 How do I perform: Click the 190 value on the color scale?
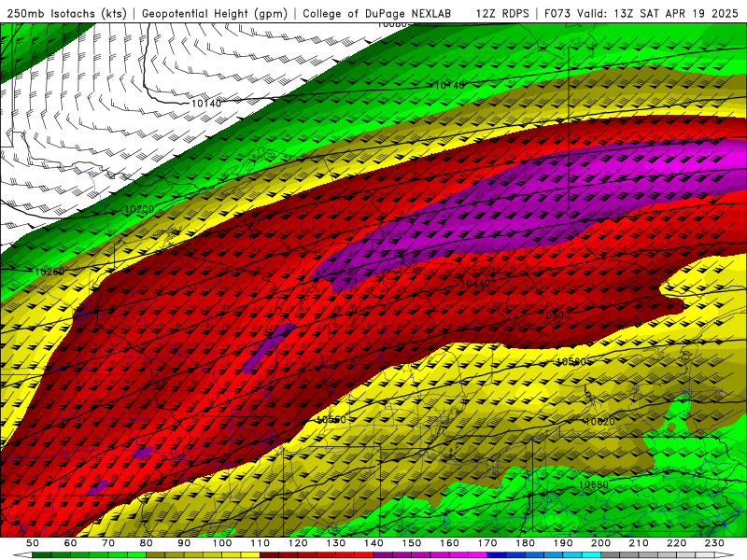pos(563,543)
